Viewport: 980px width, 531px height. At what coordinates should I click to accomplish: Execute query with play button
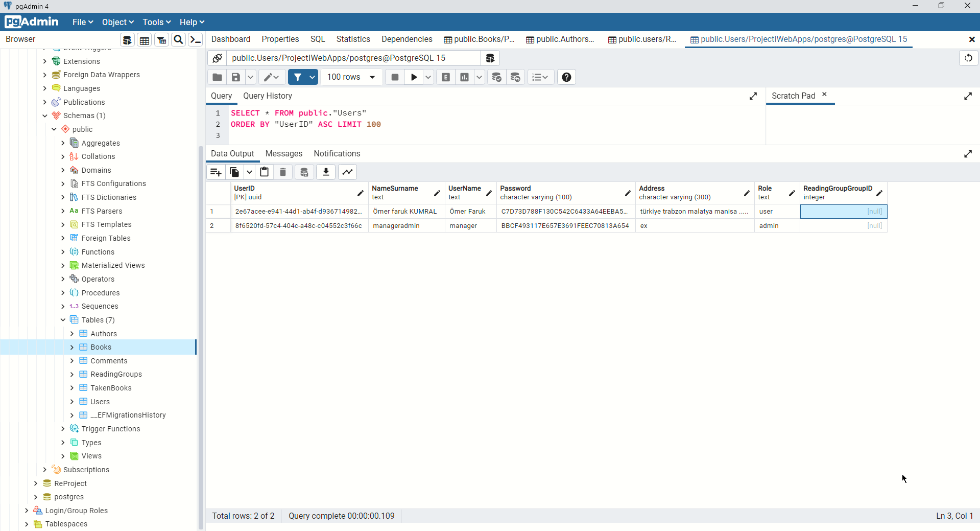tap(414, 77)
